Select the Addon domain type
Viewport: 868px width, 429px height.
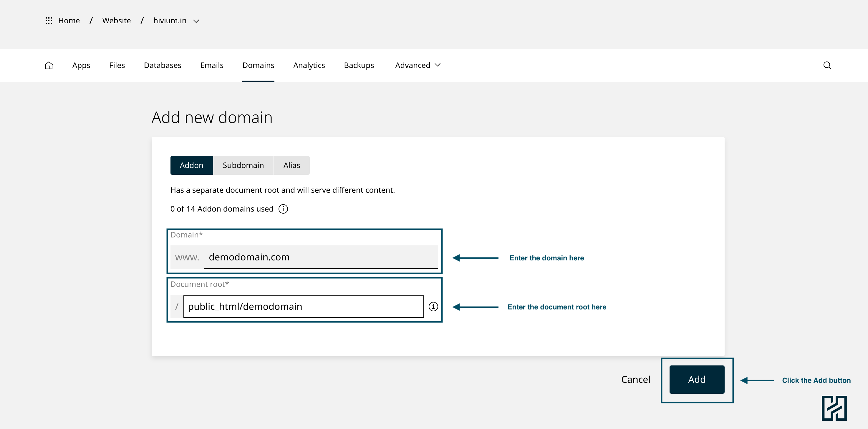pyautogui.click(x=191, y=165)
